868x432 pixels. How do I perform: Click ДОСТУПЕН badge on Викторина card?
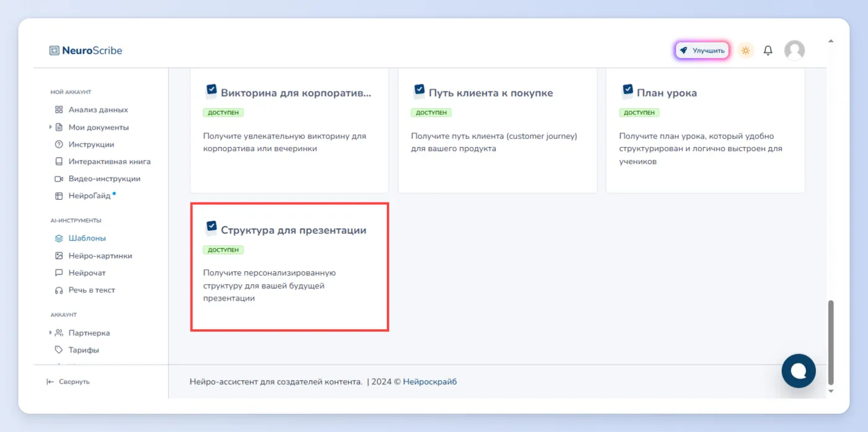click(x=223, y=113)
